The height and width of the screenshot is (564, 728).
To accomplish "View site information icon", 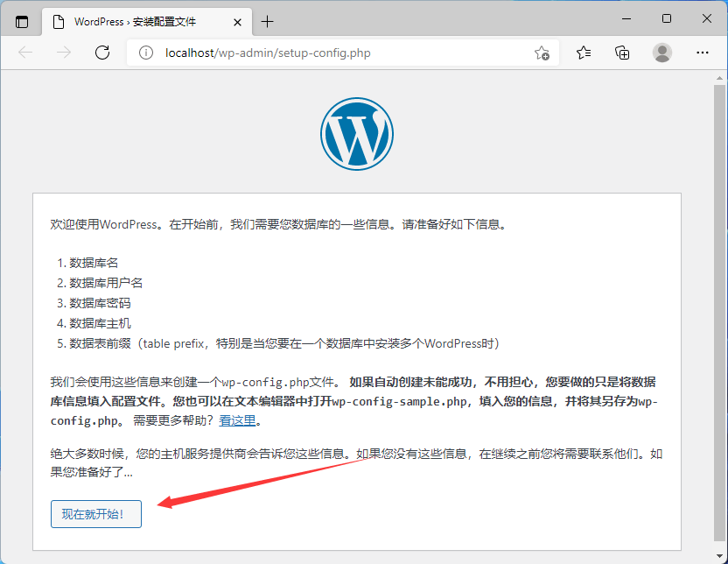I will [146, 53].
